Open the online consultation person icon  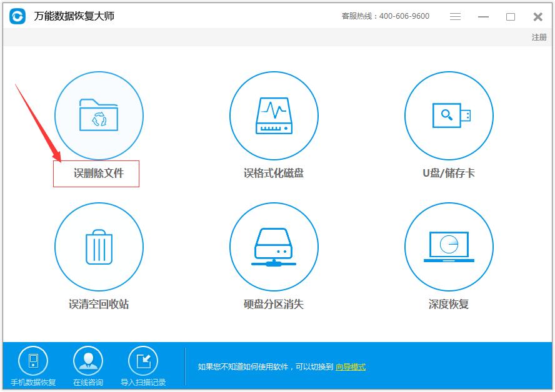tap(88, 361)
